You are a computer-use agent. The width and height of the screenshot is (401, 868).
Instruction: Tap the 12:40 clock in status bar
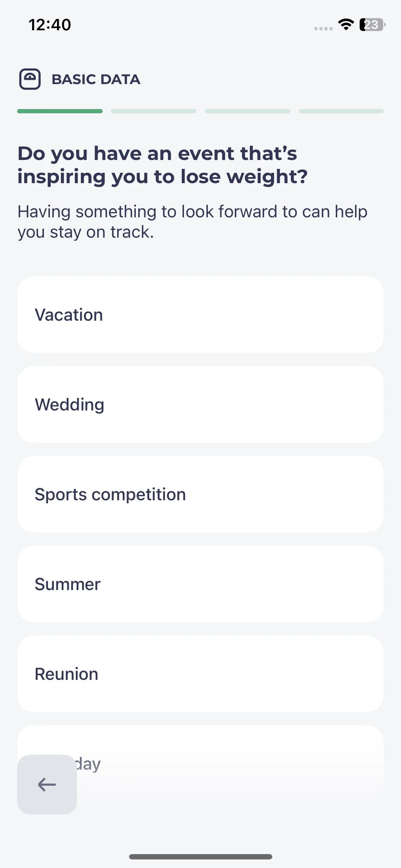50,25
